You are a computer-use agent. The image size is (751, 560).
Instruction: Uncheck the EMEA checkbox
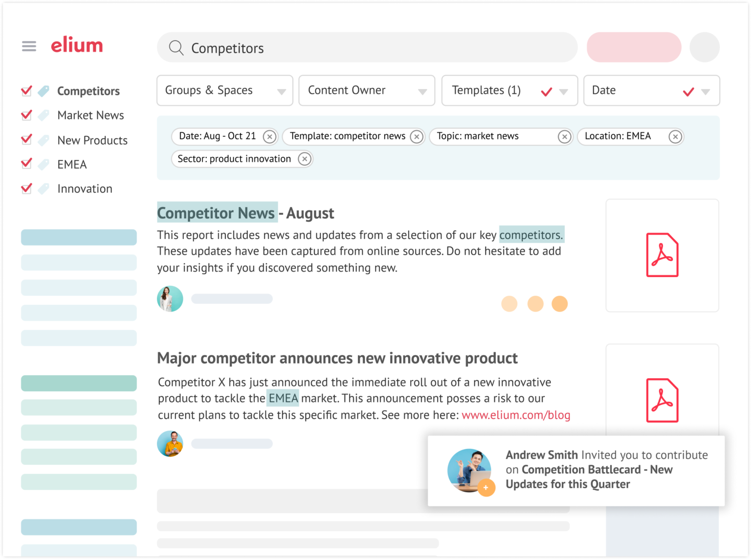pyautogui.click(x=27, y=164)
